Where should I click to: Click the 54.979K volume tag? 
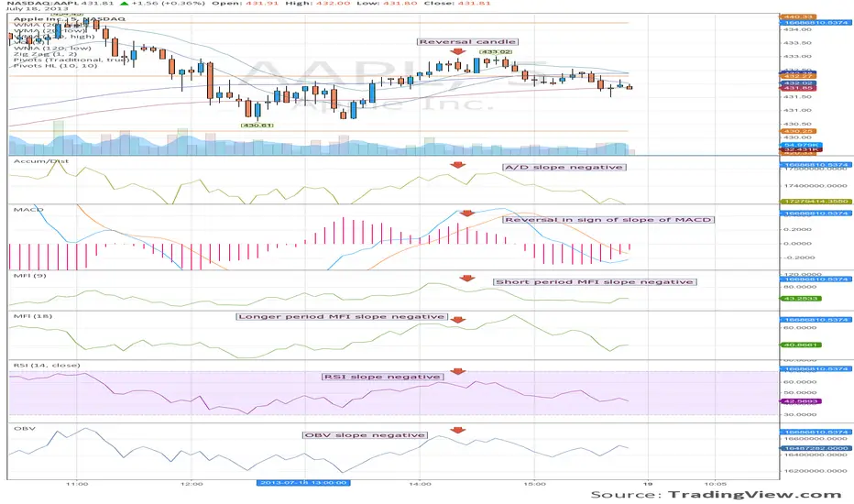[802, 145]
